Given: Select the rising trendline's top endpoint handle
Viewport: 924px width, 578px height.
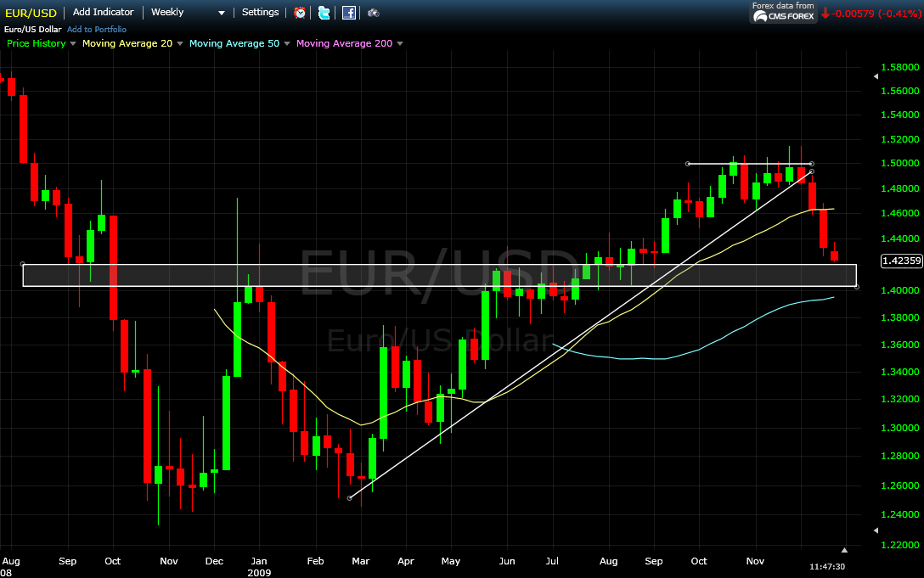Looking at the screenshot, I should click(x=812, y=172).
